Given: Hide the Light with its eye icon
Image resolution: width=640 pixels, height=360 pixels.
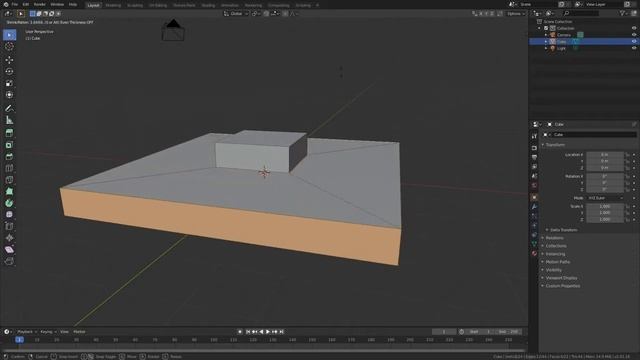Looking at the screenshot, I should 634,48.
